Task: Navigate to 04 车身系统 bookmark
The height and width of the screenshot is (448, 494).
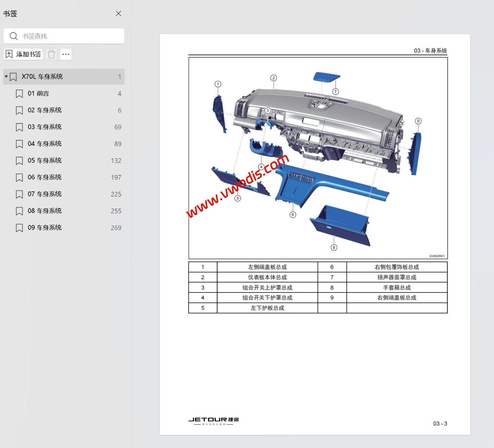Action: coord(45,144)
